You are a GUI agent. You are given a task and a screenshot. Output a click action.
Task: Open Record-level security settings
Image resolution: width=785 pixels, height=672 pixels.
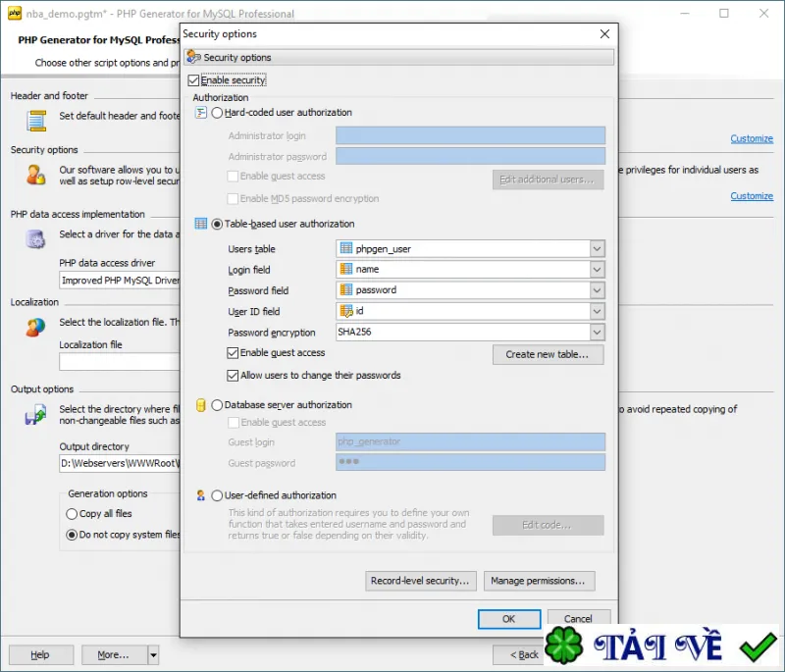(x=421, y=581)
